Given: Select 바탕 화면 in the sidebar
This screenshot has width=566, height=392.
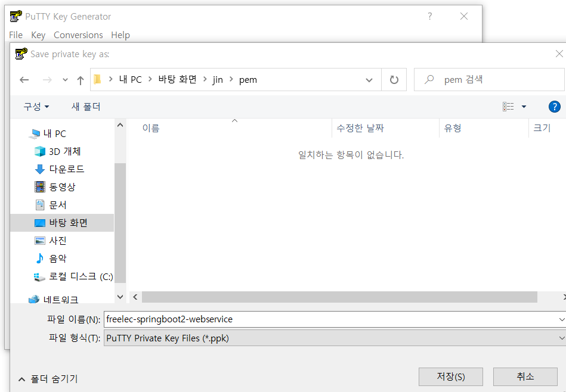Looking at the screenshot, I should pyautogui.click(x=62, y=222).
